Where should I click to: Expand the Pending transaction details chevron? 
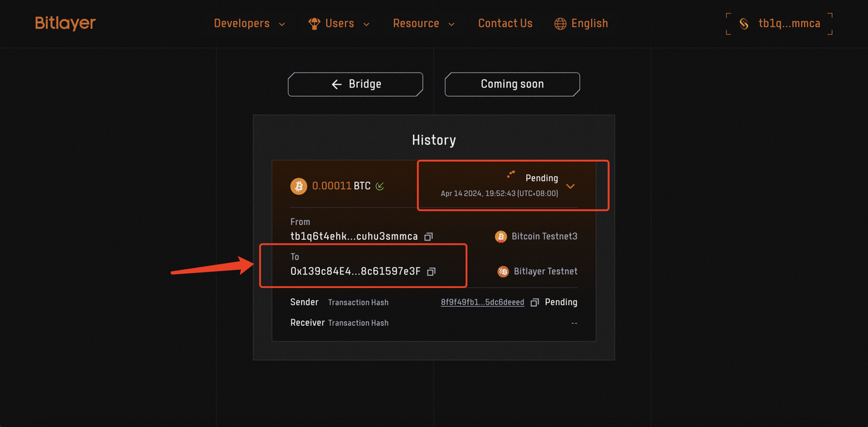(570, 186)
